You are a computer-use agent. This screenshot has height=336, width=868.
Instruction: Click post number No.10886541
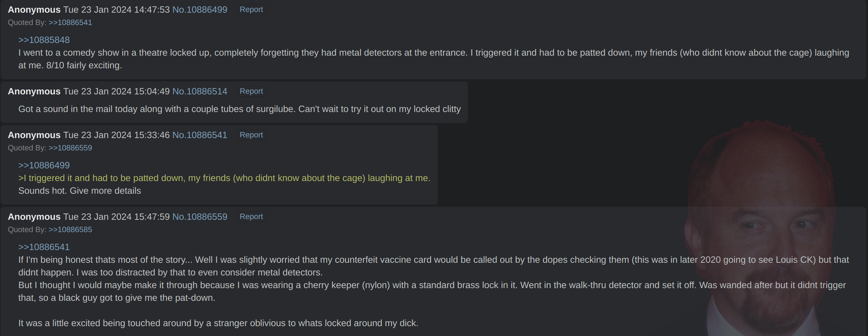tap(200, 135)
